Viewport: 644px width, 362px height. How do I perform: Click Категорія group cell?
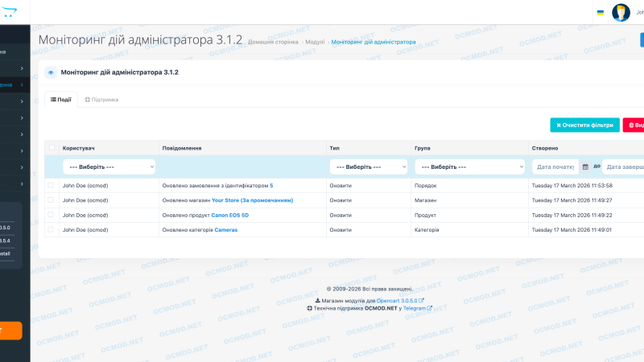[x=427, y=230]
